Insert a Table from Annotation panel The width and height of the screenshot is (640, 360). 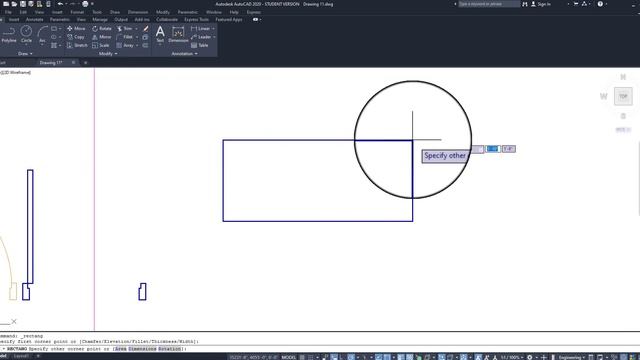tap(200, 45)
